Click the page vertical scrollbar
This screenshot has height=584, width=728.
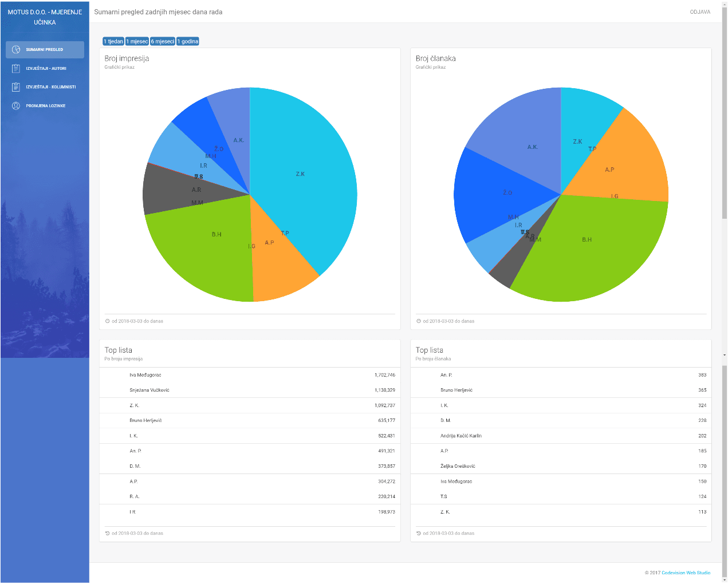point(725,115)
